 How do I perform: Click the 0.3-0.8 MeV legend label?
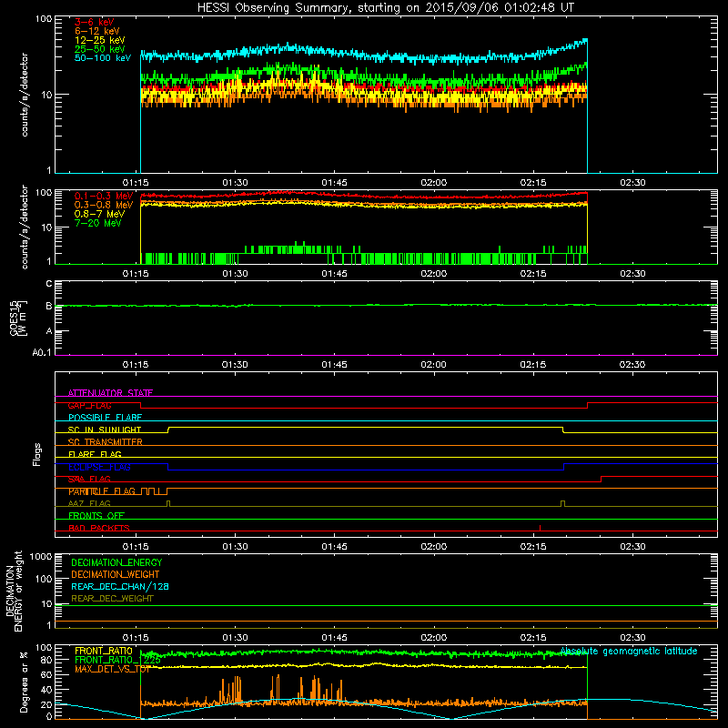coord(104,205)
